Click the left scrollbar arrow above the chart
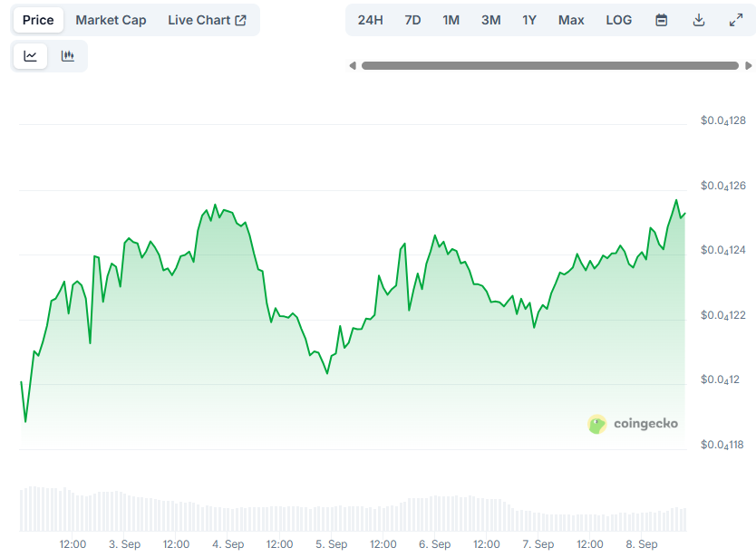The image size is (756, 557). point(354,65)
